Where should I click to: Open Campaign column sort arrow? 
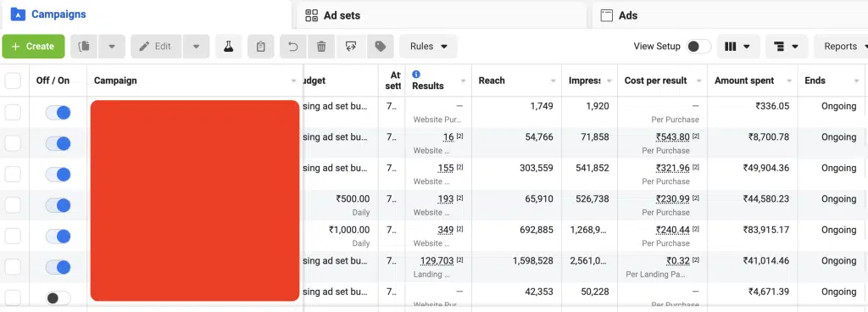point(294,81)
